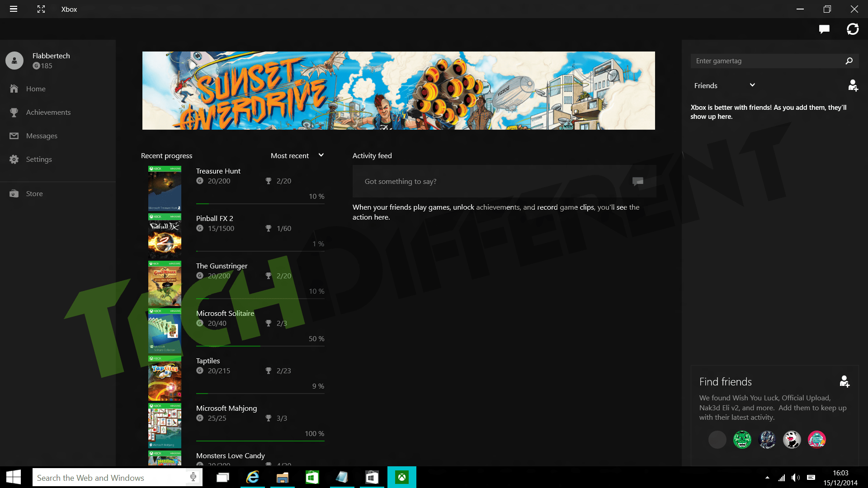This screenshot has height=488, width=868.
Task: Open the chat messages icon in the top bar
Action: (x=824, y=29)
